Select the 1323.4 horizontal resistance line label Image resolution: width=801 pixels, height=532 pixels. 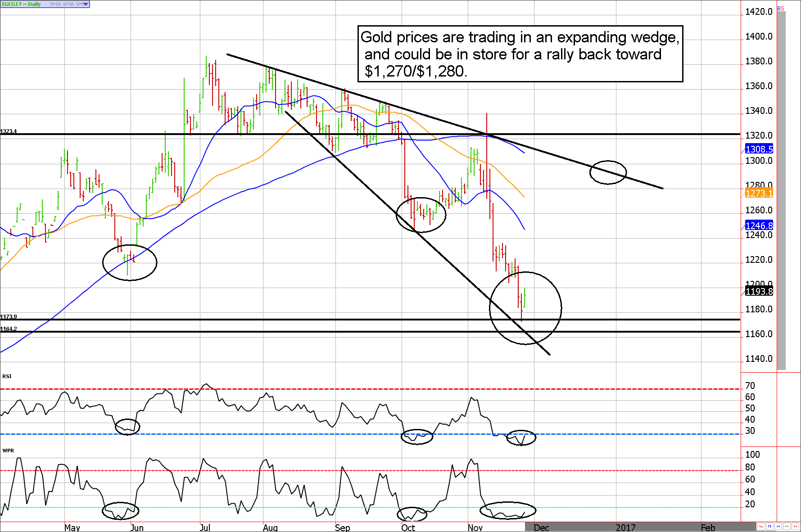click(9, 131)
